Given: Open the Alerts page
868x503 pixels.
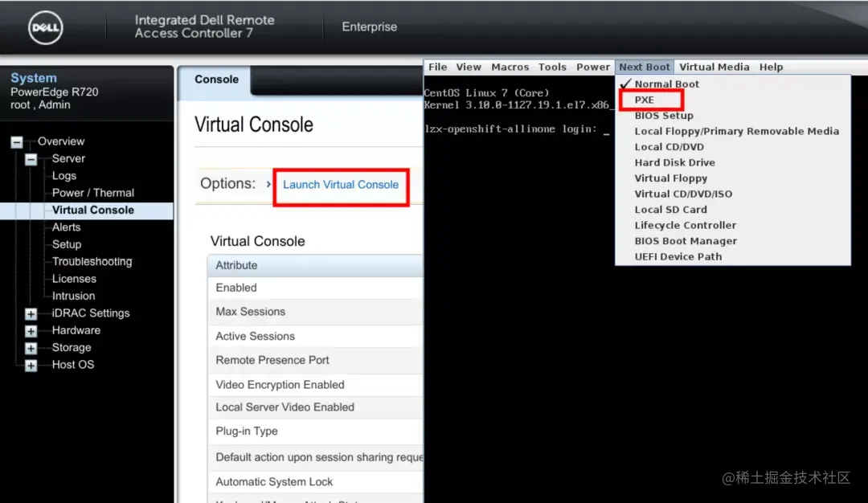Looking at the screenshot, I should click(67, 227).
